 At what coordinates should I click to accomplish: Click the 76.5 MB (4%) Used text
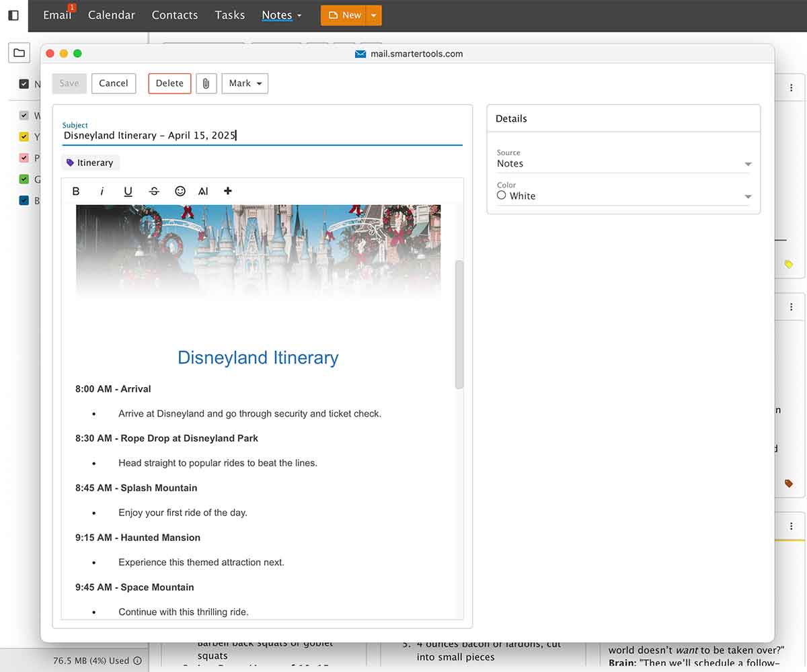click(91, 661)
